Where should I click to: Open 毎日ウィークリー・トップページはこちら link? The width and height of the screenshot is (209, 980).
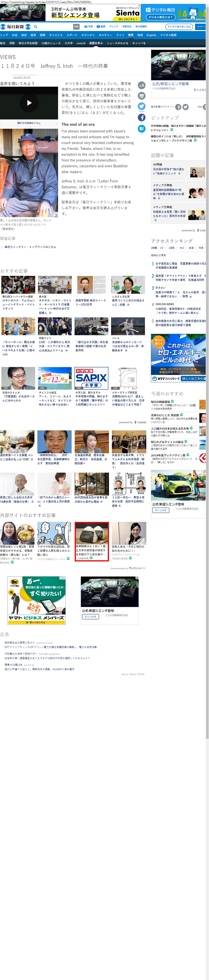30,247
